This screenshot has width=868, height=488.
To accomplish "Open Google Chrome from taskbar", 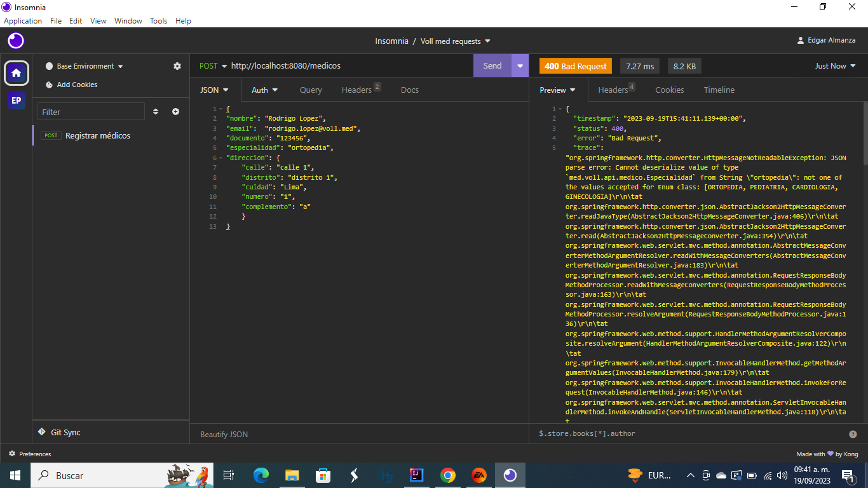I will [x=447, y=475].
